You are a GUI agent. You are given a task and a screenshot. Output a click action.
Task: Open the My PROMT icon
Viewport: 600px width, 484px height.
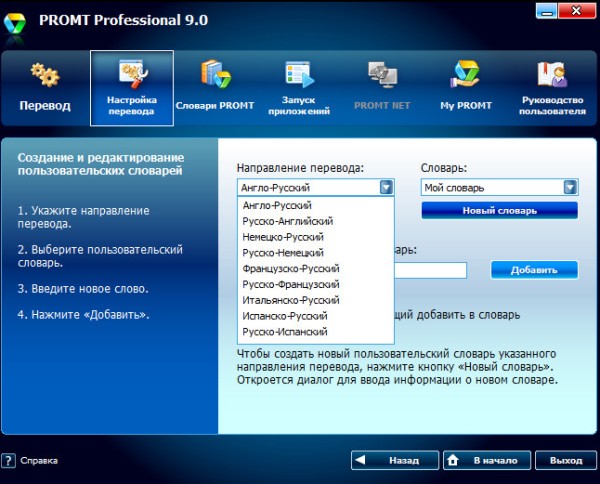468,76
